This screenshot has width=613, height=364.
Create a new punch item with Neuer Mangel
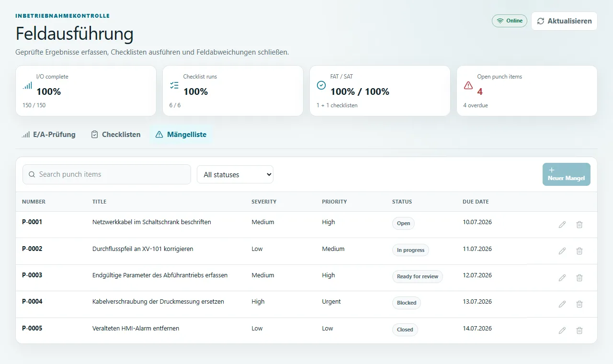567,174
